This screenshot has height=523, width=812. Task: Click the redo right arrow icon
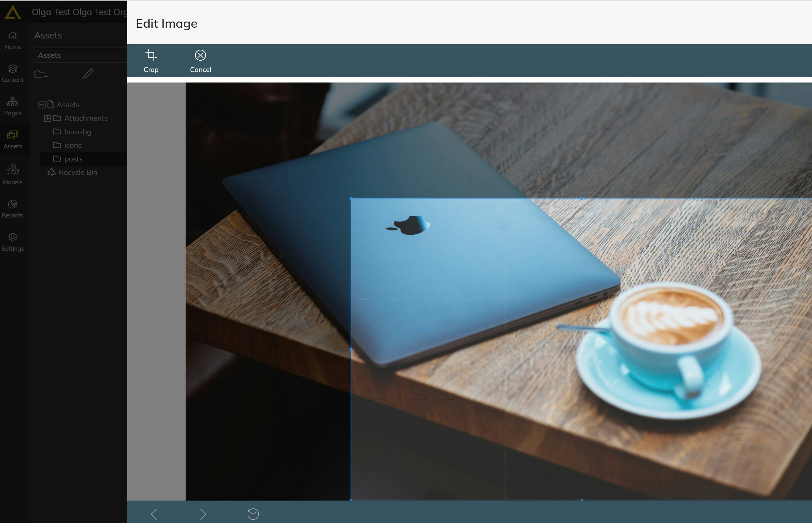pyautogui.click(x=203, y=514)
